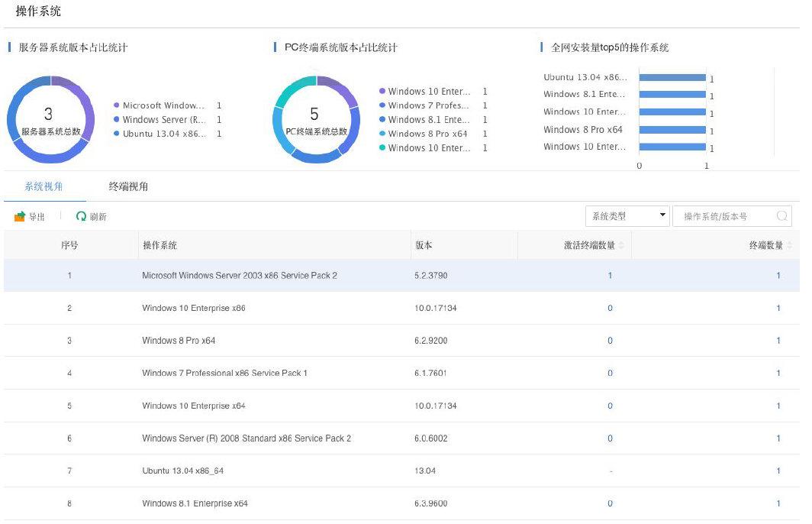Select table cell Windows 8 Pro x64
The width and height of the screenshot is (812, 524).
[x=179, y=341]
